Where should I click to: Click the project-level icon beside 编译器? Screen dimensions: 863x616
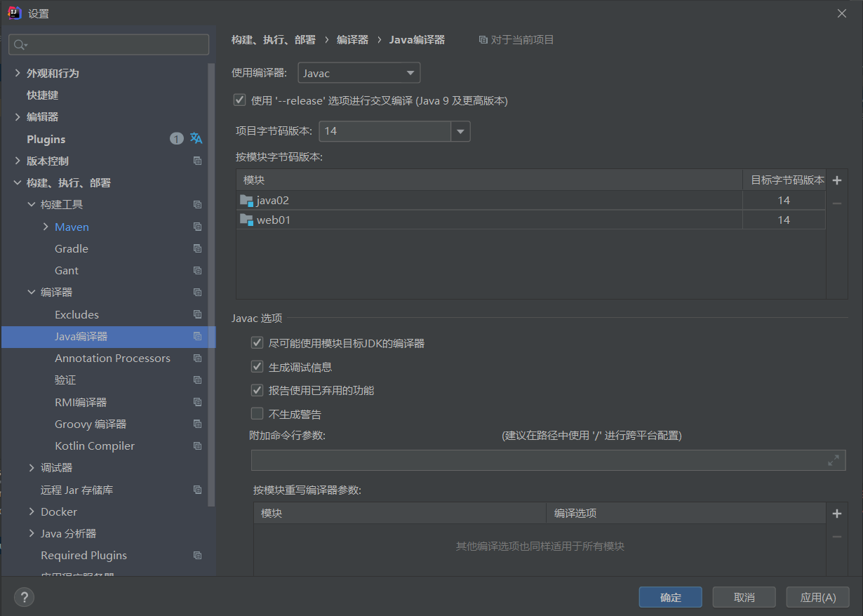click(x=197, y=293)
